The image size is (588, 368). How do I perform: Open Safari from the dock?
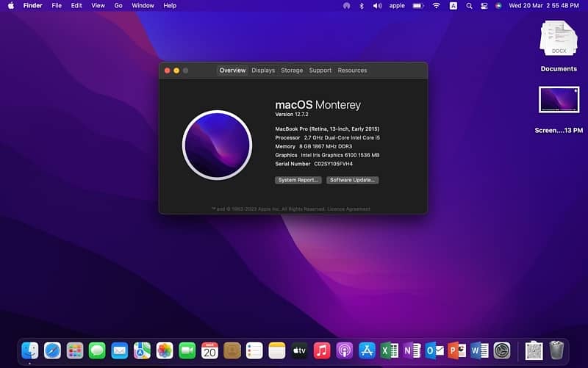click(52, 350)
